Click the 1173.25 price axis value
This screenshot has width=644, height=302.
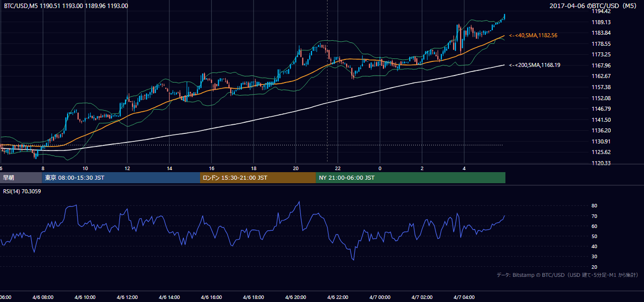[x=602, y=54]
